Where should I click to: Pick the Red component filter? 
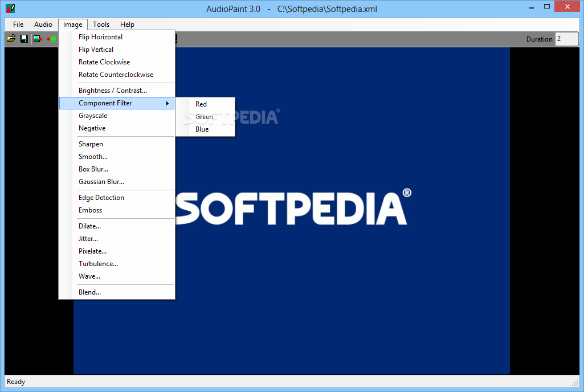coord(205,104)
